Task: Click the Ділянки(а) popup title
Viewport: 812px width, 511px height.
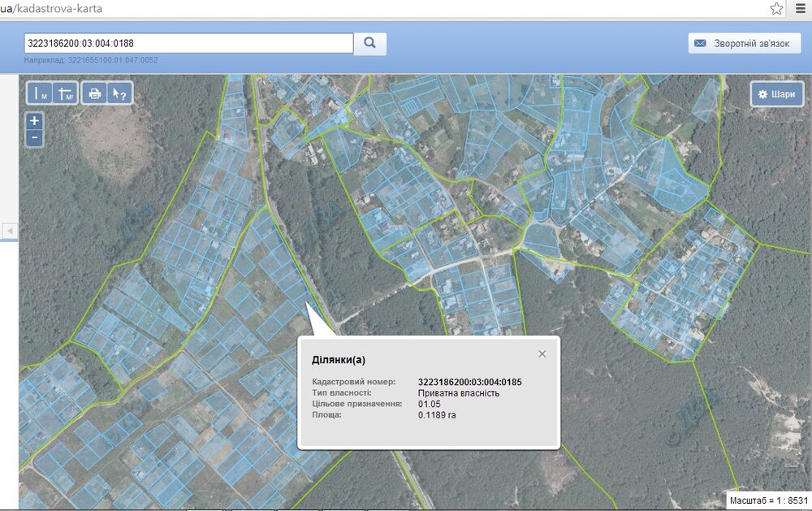Action: pyautogui.click(x=339, y=359)
